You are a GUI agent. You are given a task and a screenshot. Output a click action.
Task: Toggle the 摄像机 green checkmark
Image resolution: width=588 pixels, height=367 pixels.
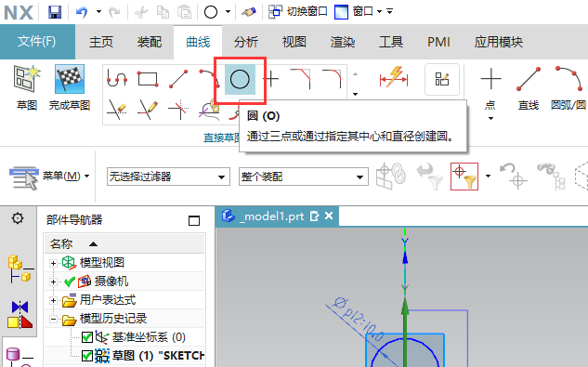pos(70,282)
